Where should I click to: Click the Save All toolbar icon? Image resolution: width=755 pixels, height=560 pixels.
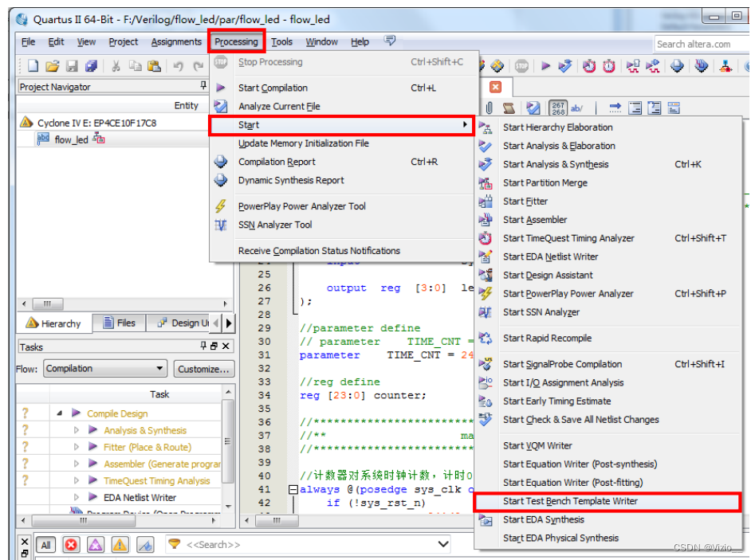coord(91,65)
